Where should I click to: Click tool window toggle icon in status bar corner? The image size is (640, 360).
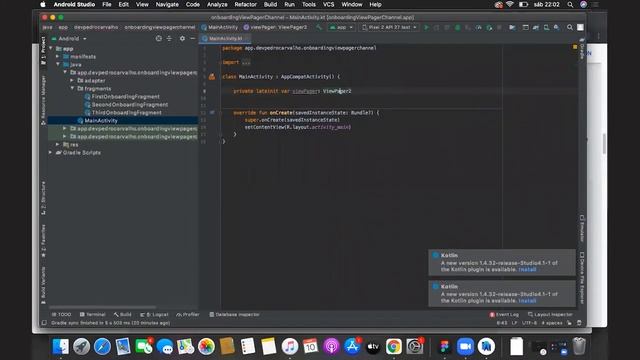[44, 323]
